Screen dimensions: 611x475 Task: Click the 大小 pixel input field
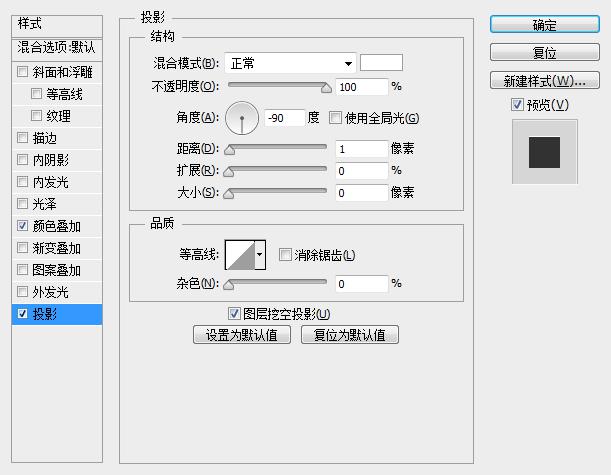point(362,193)
